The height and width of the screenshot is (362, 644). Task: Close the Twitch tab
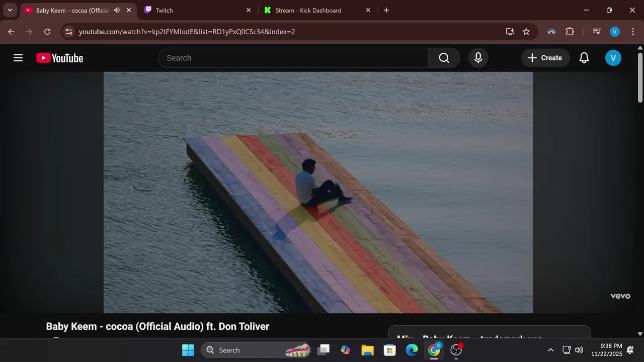tap(249, 10)
